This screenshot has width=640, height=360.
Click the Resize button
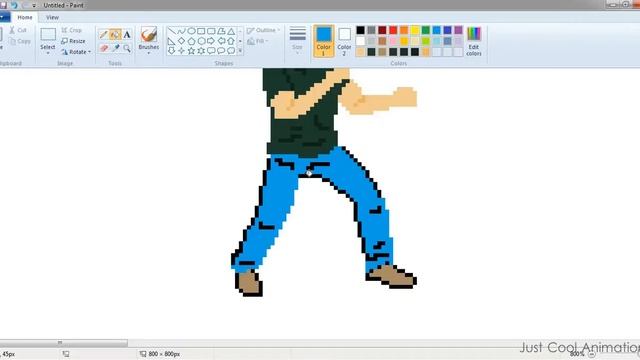pyautogui.click(x=73, y=41)
